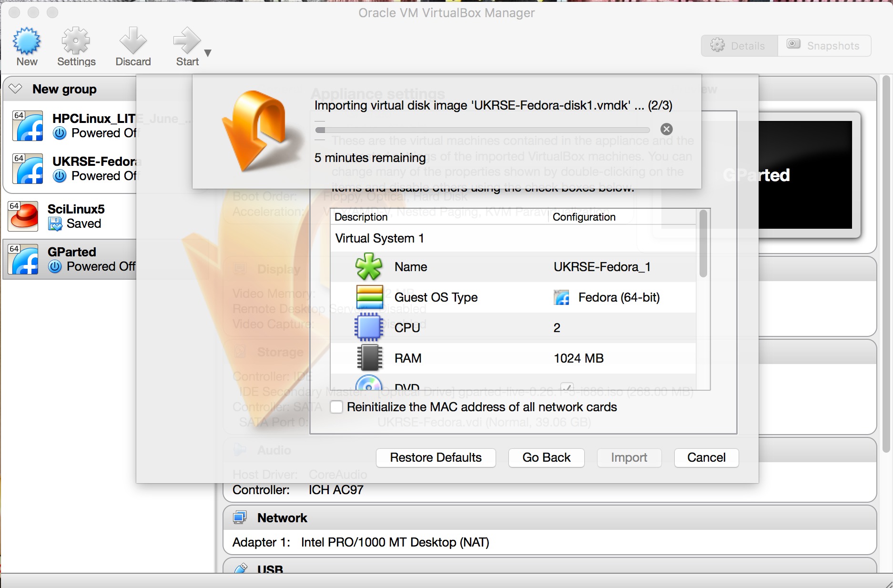Viewport: 893px width, 588px height.
Task: Click the Powered Off icon for HPCLinux_LITE
Action: click(x=60, y=133)
